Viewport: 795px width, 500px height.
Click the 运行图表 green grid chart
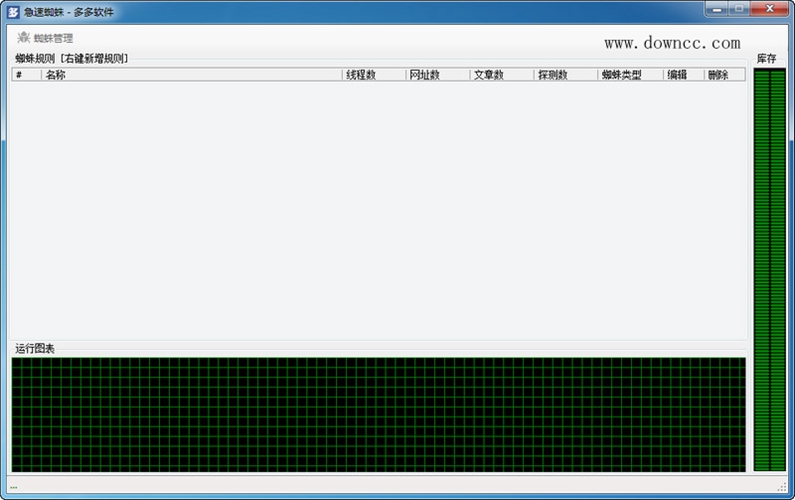point(378,414)
